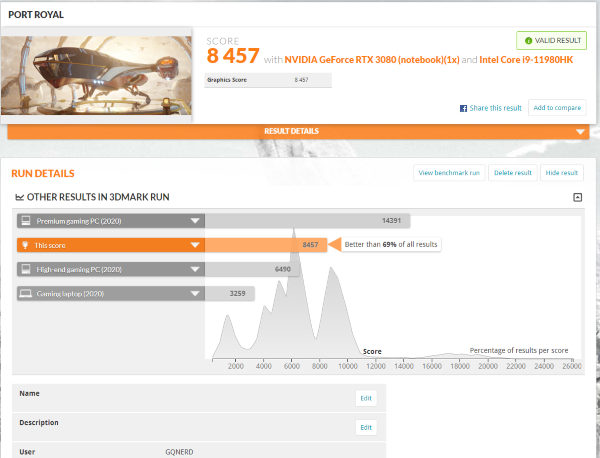Open the Gaming laptop (2020) dropdown
This screenshot has height=458, width=600.
111,293
